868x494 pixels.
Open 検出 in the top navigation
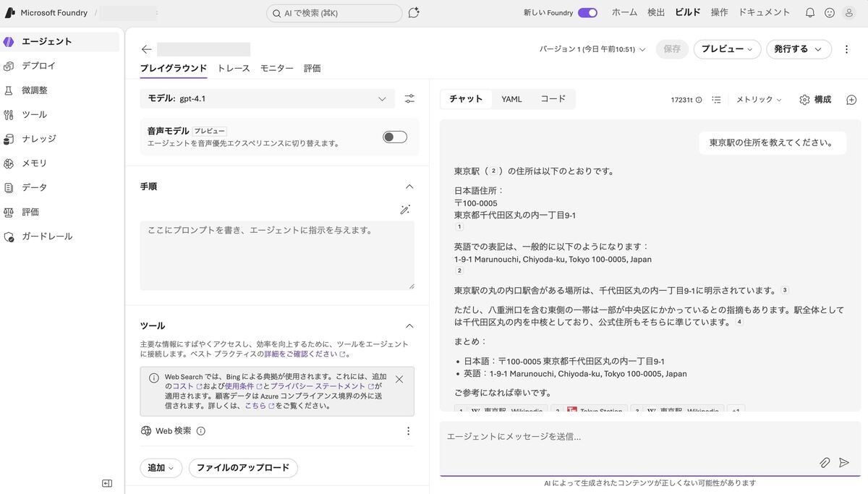click(656, 13)
